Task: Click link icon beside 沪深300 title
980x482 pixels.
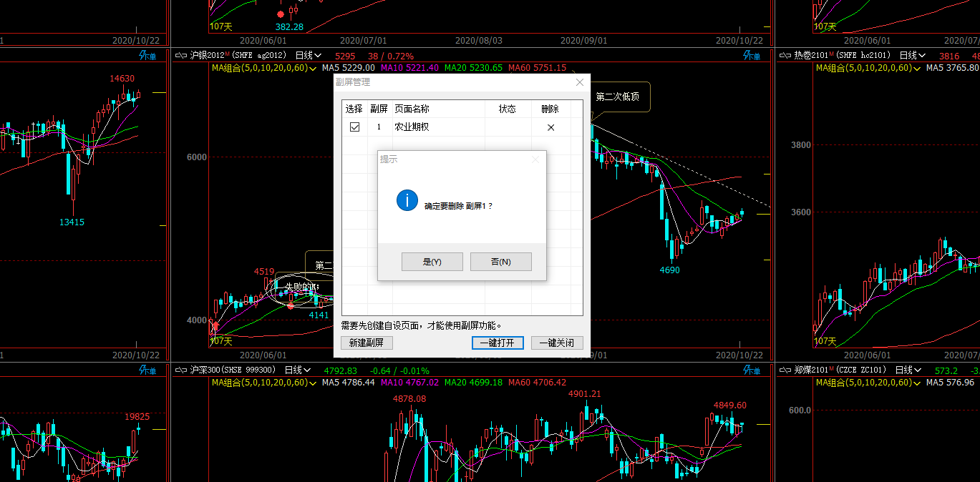Action: (181, 370)
